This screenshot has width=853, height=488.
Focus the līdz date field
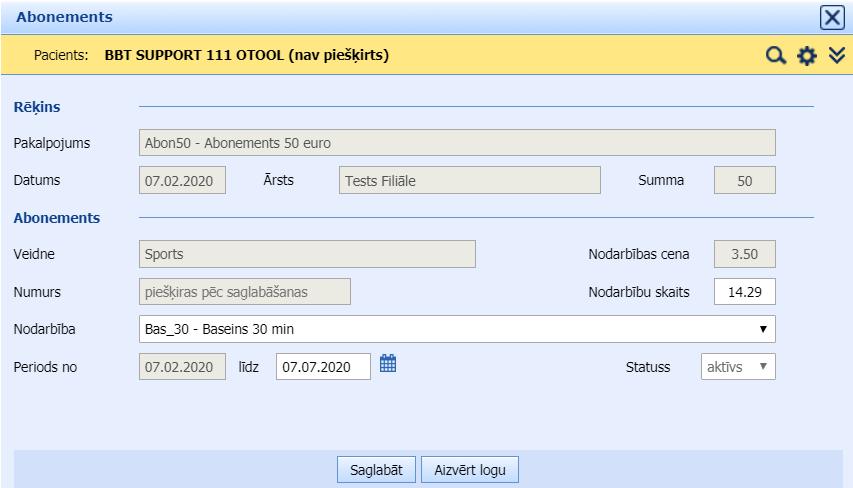(323, 367)
